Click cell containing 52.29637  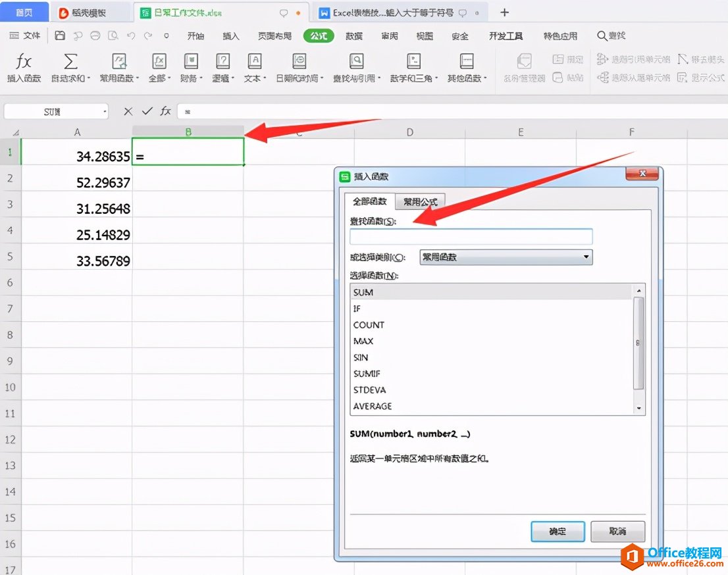point(76,179)
